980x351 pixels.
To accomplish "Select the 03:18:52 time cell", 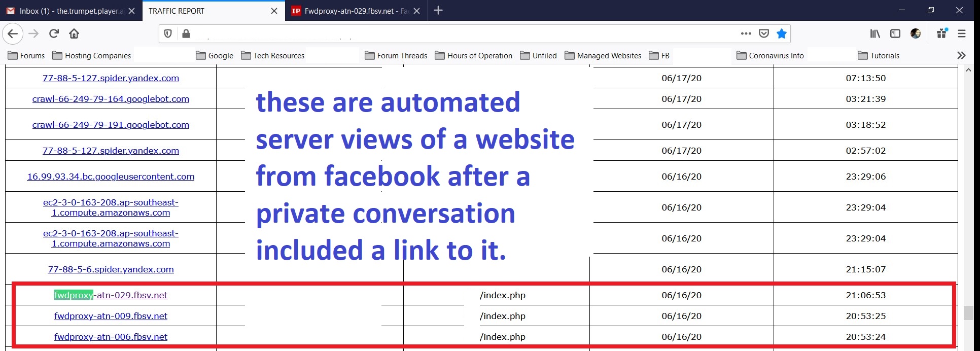I will (865, 125).
